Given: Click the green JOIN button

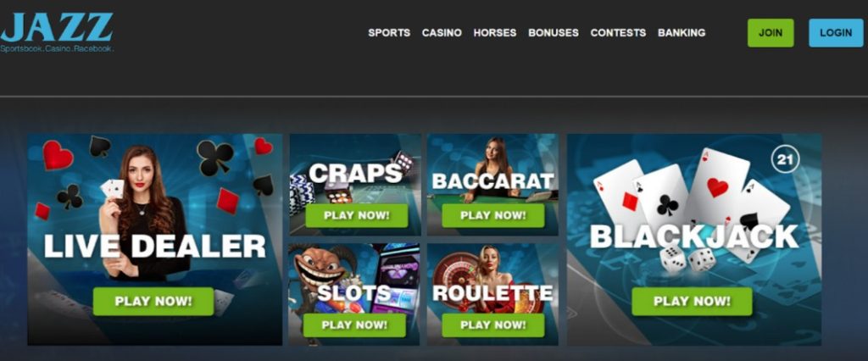Looking at the screenshot, I should 771,33.
